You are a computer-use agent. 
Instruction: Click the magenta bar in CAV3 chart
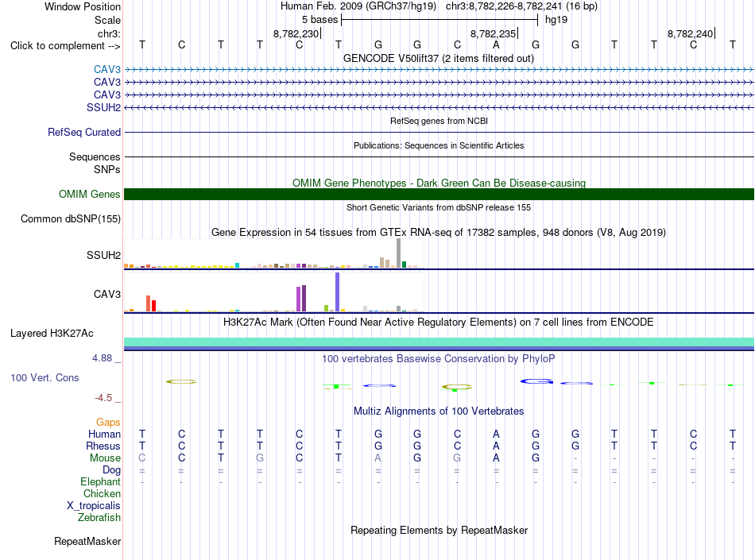[299, 299]
